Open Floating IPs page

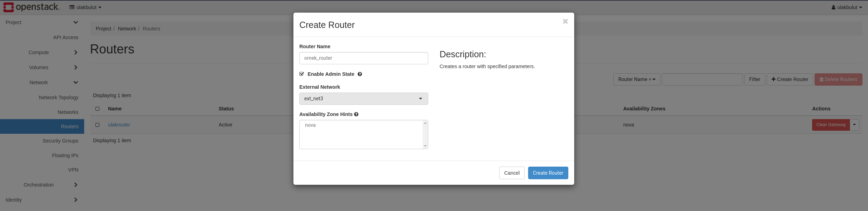pos(65,155)
